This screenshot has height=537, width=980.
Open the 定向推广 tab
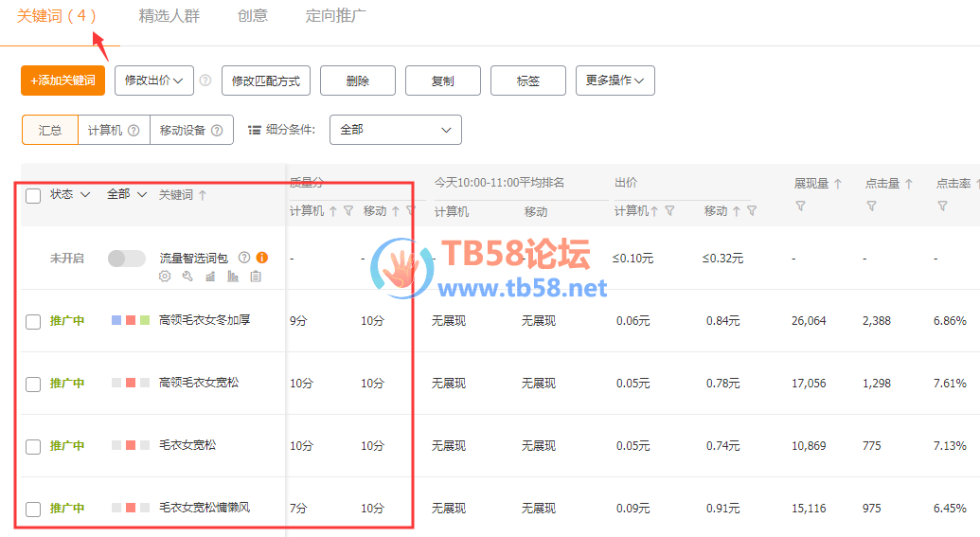(x=336, y=16)
